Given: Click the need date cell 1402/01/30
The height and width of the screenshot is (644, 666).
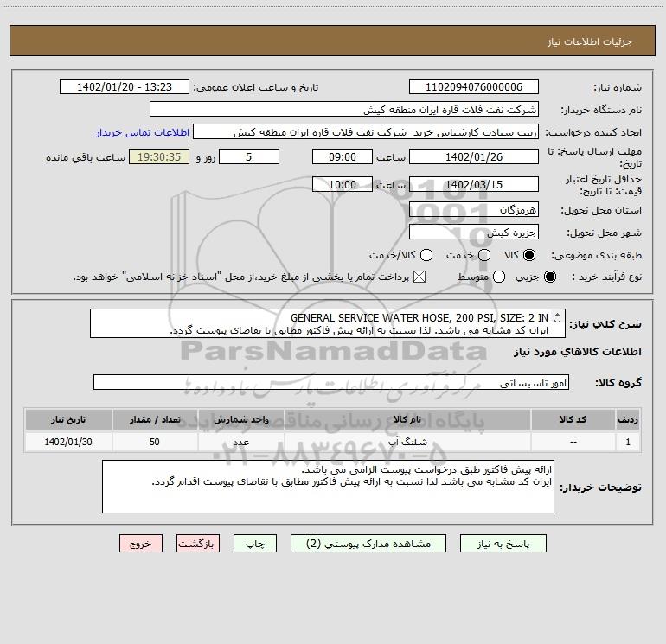Looking at the screenshot, I should (x=68, y=442).
